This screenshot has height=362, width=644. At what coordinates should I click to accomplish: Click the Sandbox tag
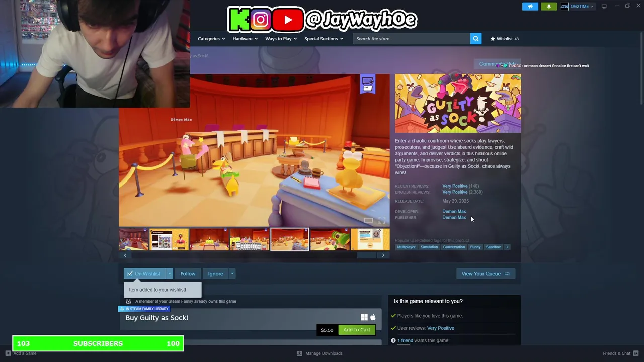[x=493, y=247]
